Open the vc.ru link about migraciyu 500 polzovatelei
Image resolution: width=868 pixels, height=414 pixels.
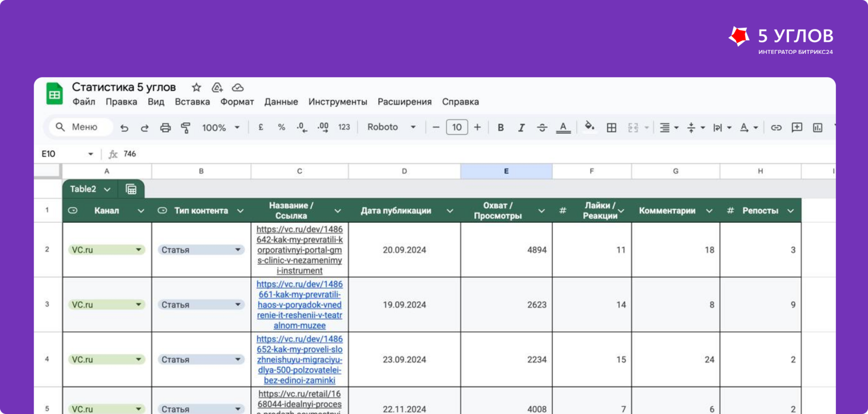[300, 360]
